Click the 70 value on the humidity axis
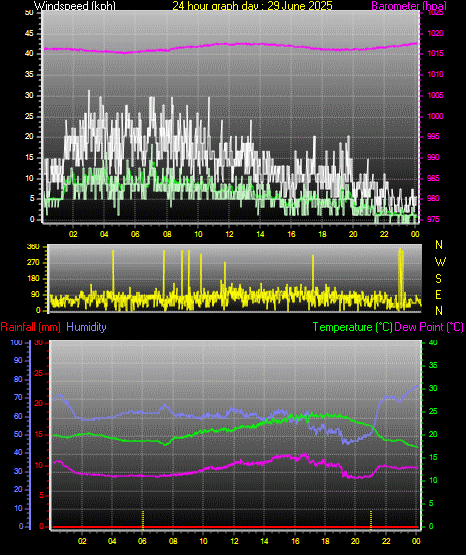 (x=18, y=397)
